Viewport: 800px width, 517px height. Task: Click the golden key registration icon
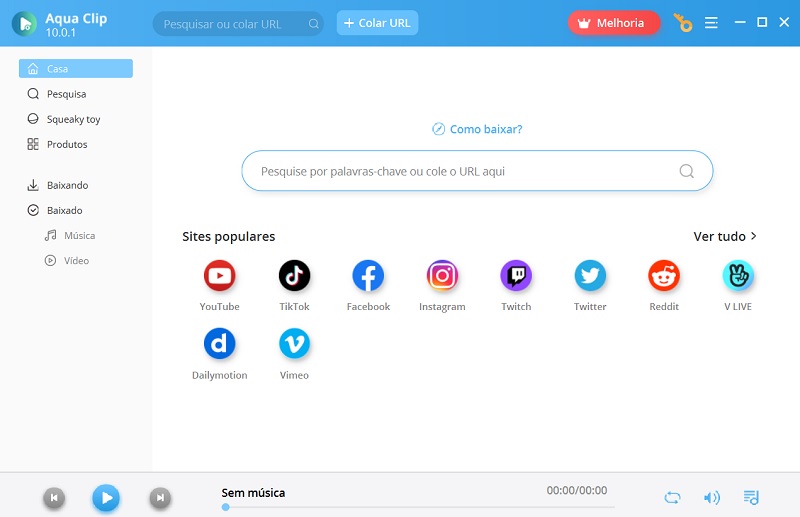click(683, 23)
